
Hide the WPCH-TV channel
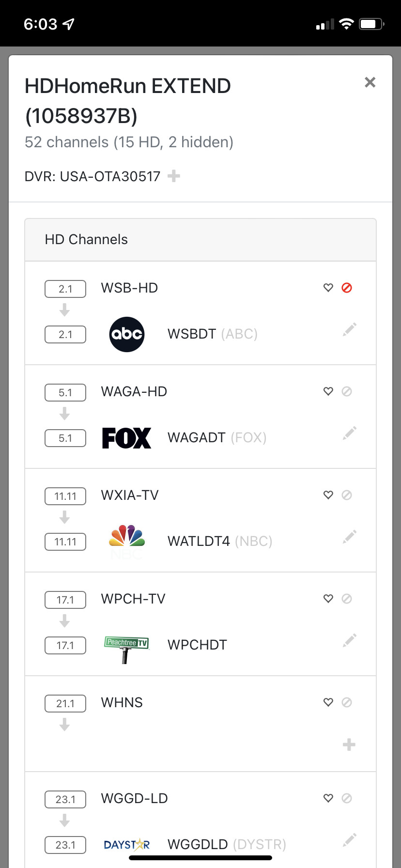tap(347, 599)
